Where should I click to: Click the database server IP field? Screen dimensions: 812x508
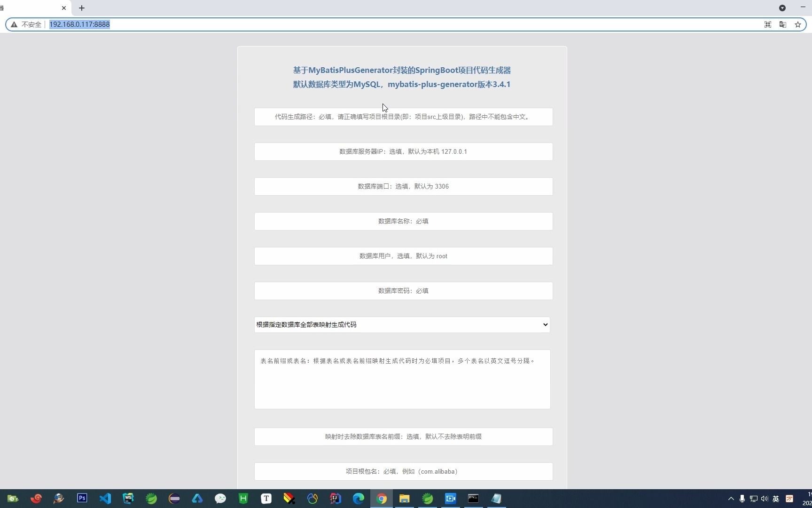click(x=403, y=151)
